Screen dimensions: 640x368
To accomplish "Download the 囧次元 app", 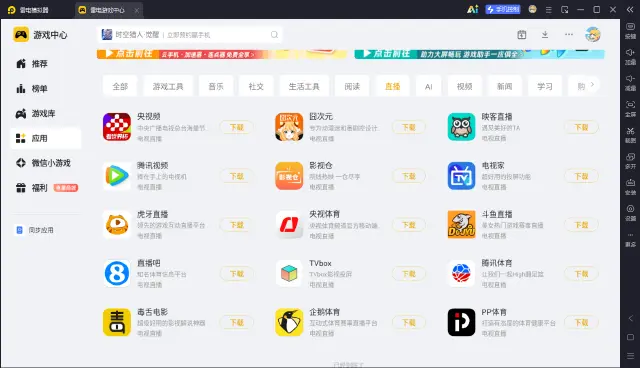I will pos(409,127).
